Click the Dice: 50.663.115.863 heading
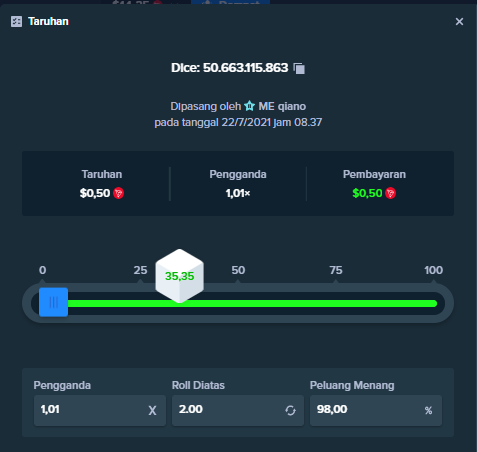Viewport: 477px width, 452px height. click(230, 68)
